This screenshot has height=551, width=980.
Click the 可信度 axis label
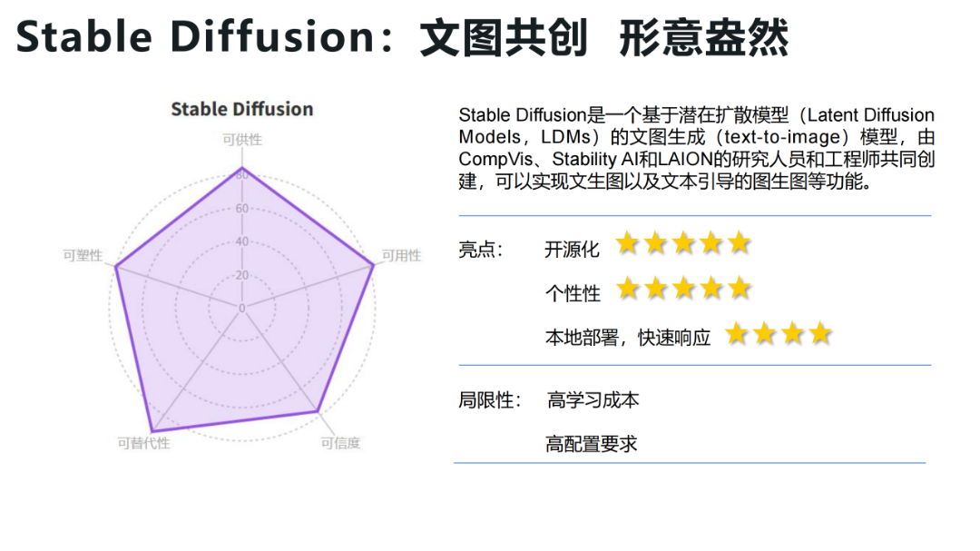[340, 443]
